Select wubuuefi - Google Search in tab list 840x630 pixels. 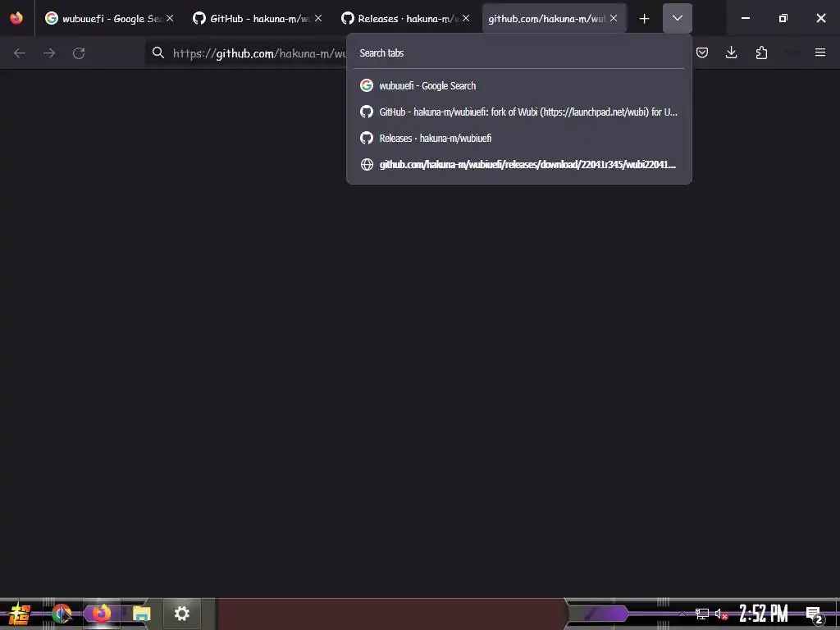pos(519,85)
